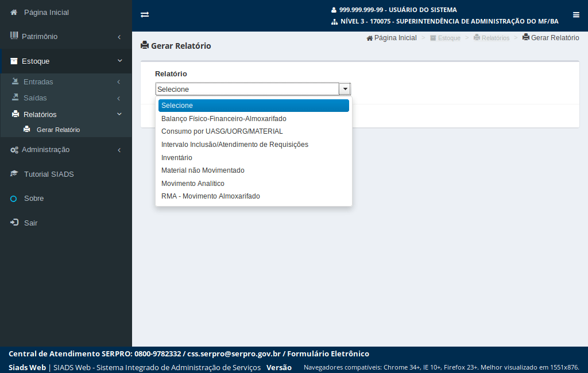The height and width of the screenshot is (373, 588).
Task: Expand the Entradas submenu
Action: (x=119, y=82)
